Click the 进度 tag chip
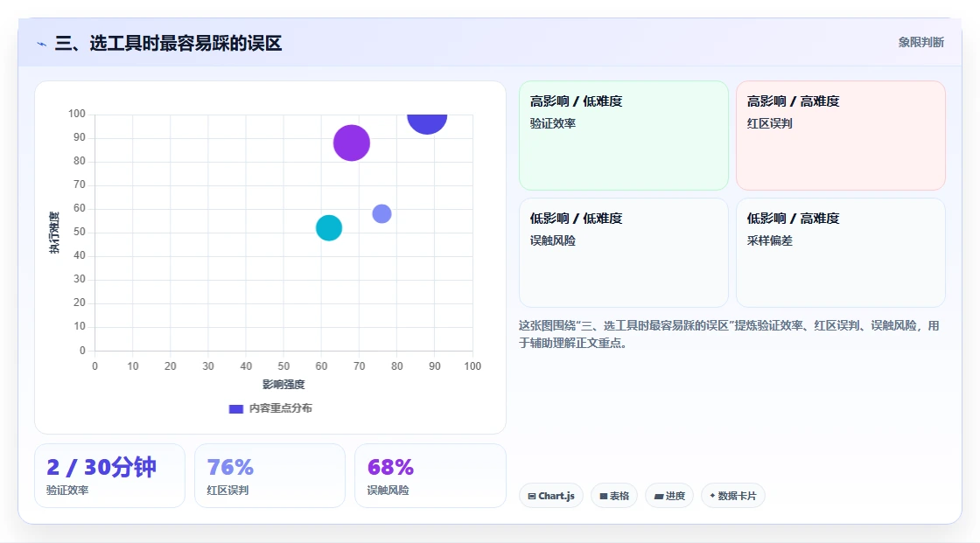 point(669,496)
